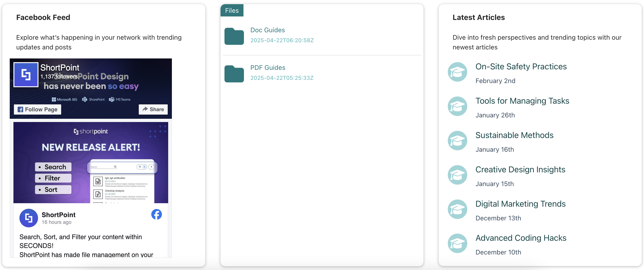This screenshot has width=644, height=270.
Task: Click the graduation cap icon beside Tools for Managing Tasks
Action: coord(457,106)
